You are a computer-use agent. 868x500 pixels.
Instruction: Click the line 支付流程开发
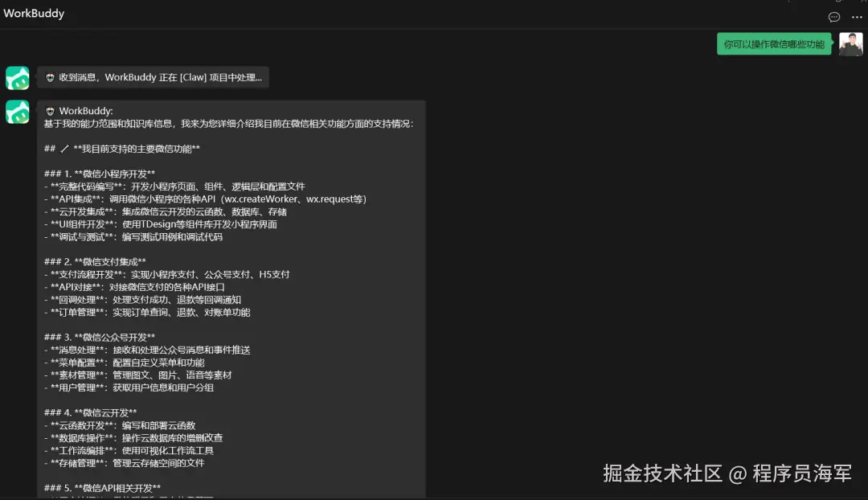(166, 275)
